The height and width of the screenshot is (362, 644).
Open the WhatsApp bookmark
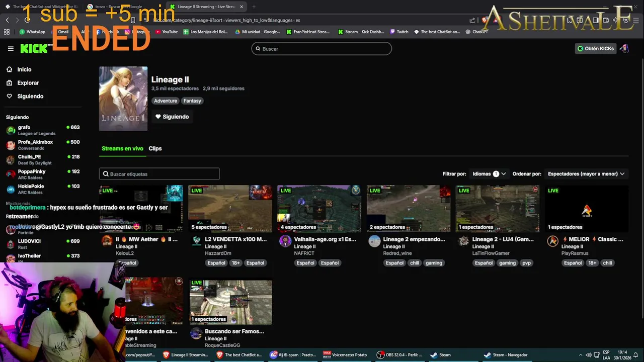[32, 32]
